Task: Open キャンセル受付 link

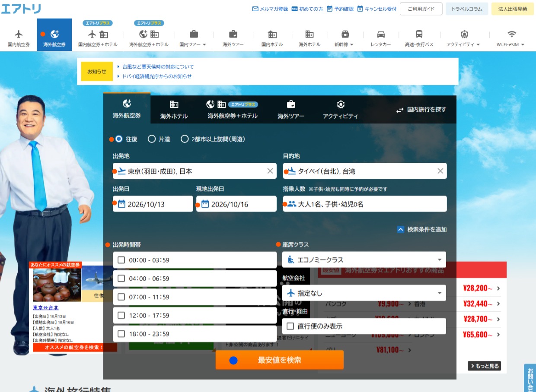Action: pyautogui.click(x=377, y=9)
